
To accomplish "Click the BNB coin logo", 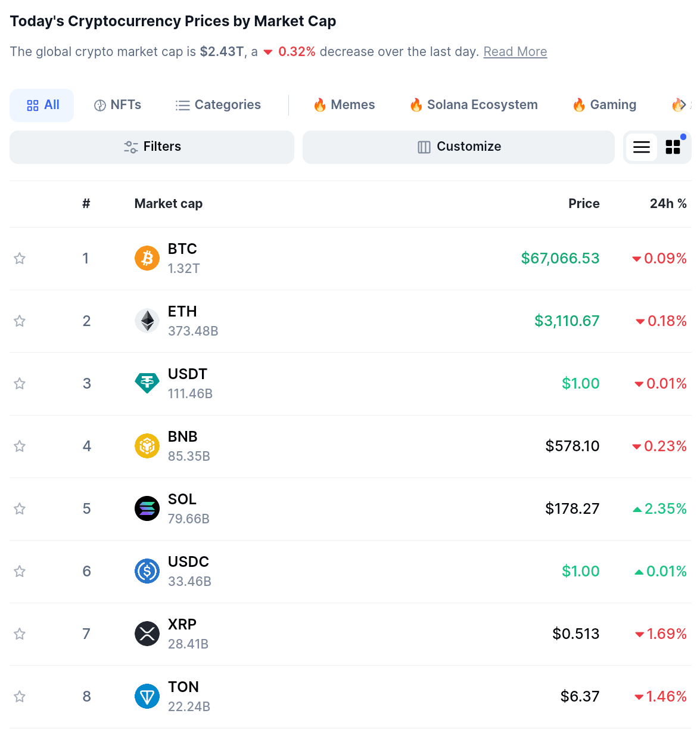I will pyautogui.click(x=147, y=446).
